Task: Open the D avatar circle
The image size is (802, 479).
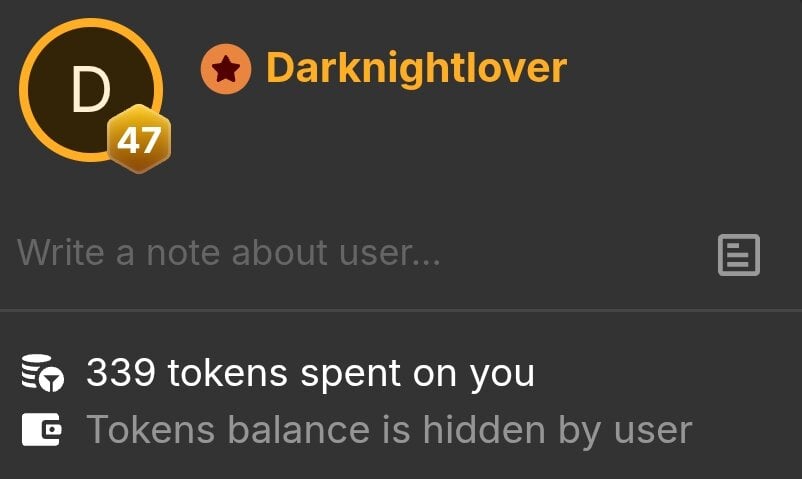Action: (x=91, y=90)
